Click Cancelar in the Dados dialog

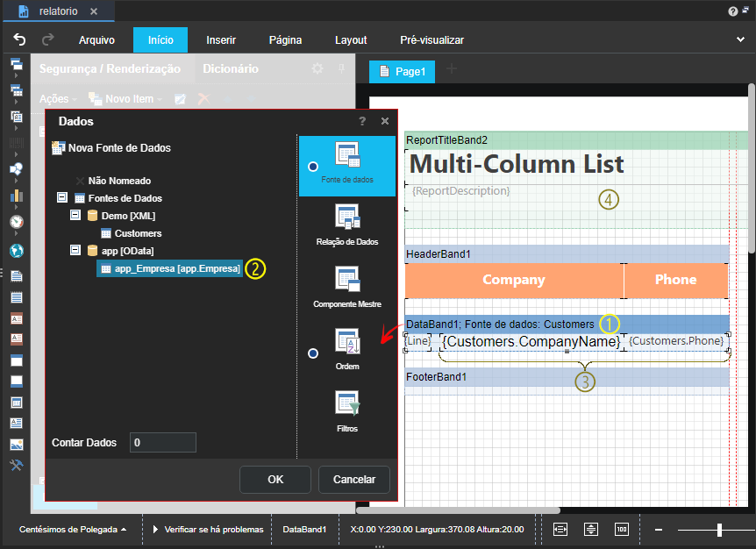354,480
